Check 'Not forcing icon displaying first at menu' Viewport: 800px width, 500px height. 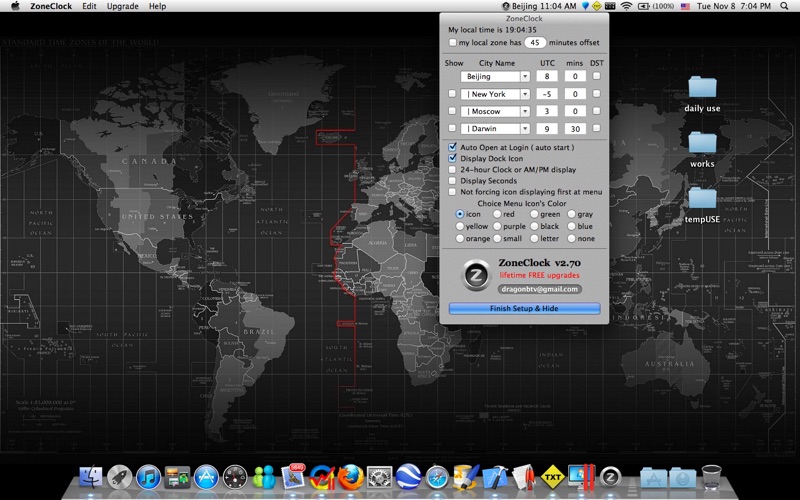[x=452, y=192]
